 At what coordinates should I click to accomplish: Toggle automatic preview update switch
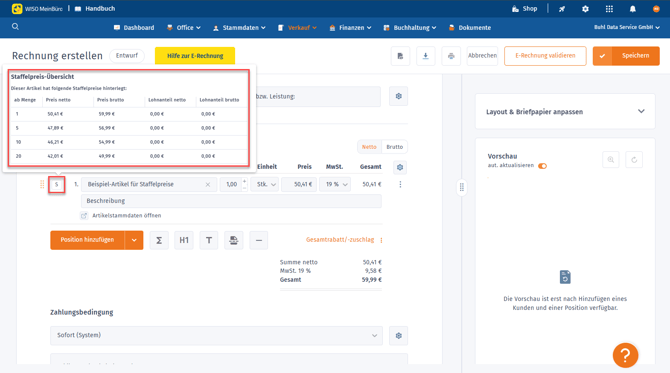542,166
